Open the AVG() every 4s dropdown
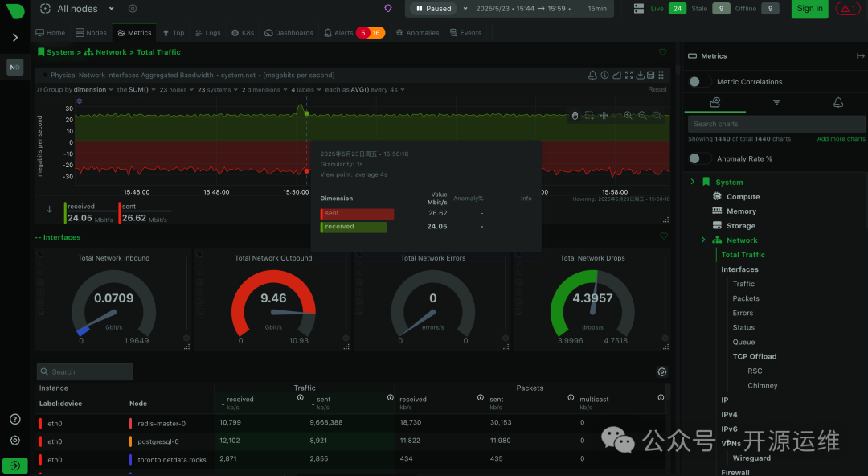 click(365, 90)
